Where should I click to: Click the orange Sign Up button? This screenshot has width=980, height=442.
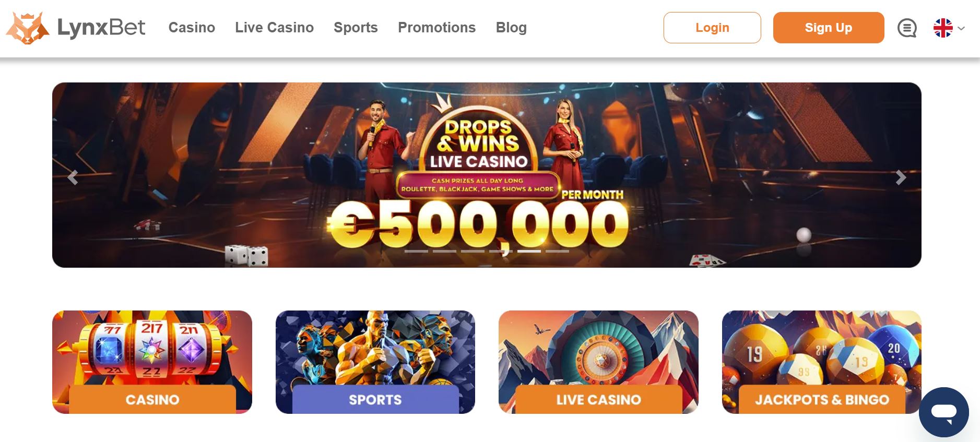pos(829,28)
